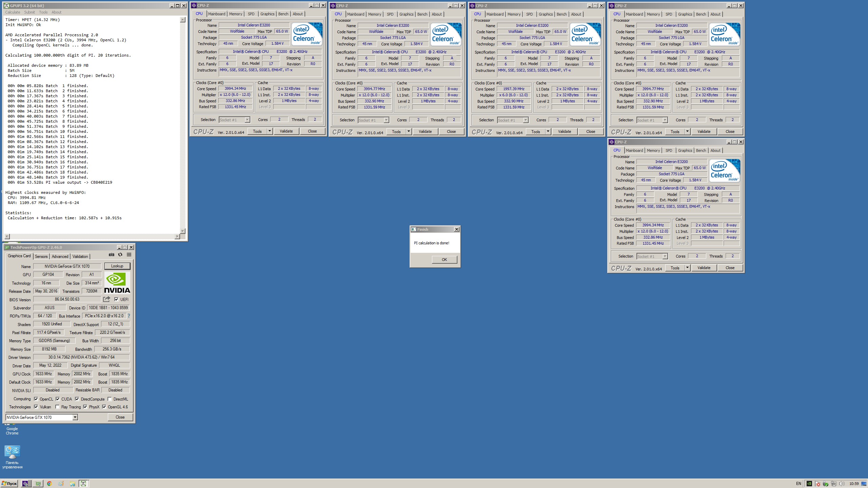Expand Tools dropdown arrow in lowest CPU-Z window
This screenshot has height=488, width=868.
coord(687,268)
